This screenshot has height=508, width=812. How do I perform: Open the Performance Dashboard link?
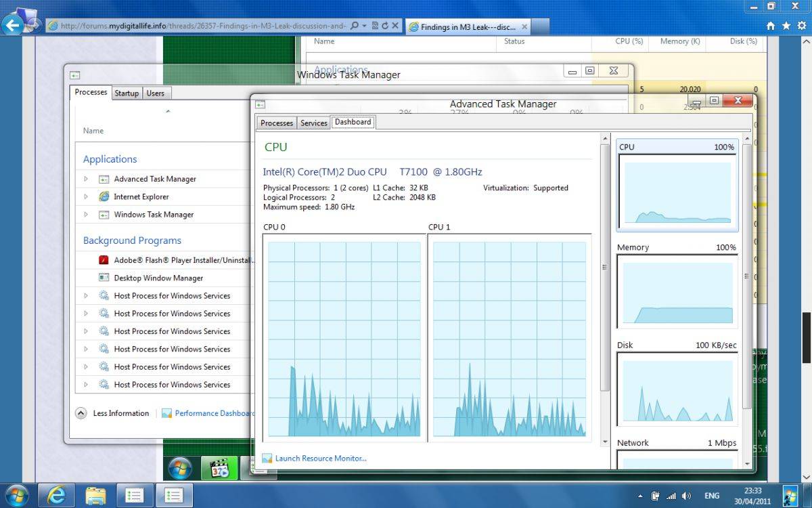(x=213, y=413)
